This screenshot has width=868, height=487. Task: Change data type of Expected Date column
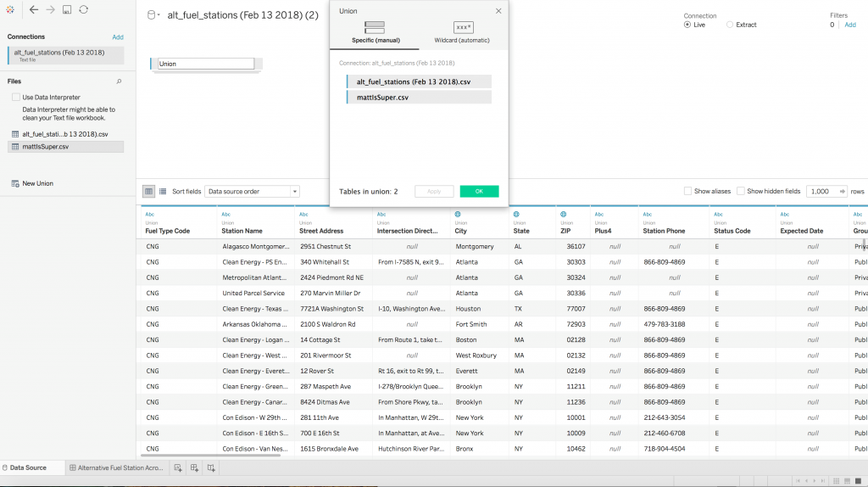(x=784, y=214)
